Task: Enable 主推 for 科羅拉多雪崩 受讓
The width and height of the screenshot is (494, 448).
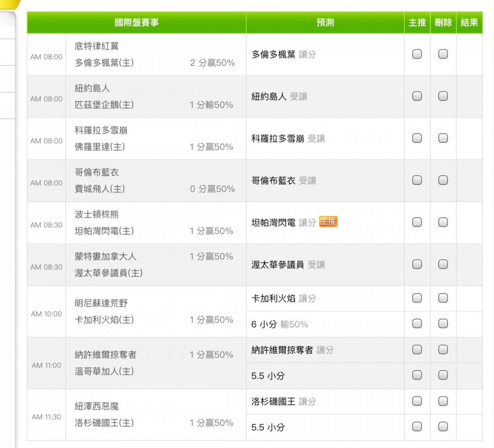Action: tap(417, 138)
